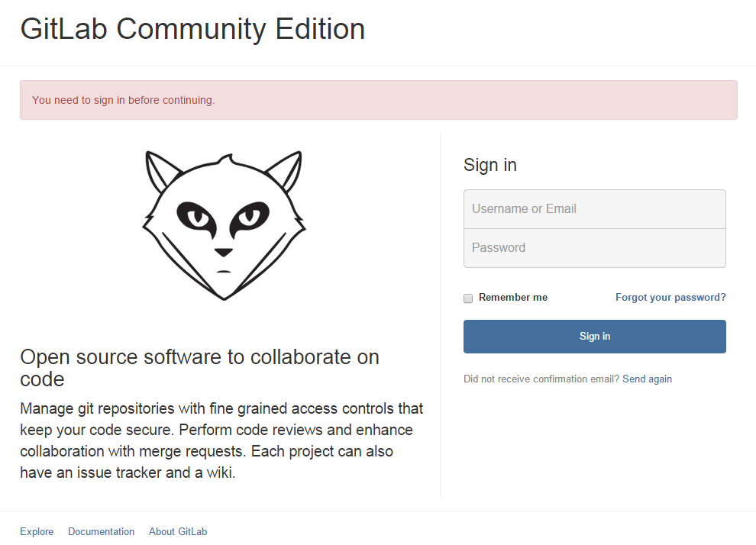Click the "GitLab Community Edition" page title

pos(192,29)
